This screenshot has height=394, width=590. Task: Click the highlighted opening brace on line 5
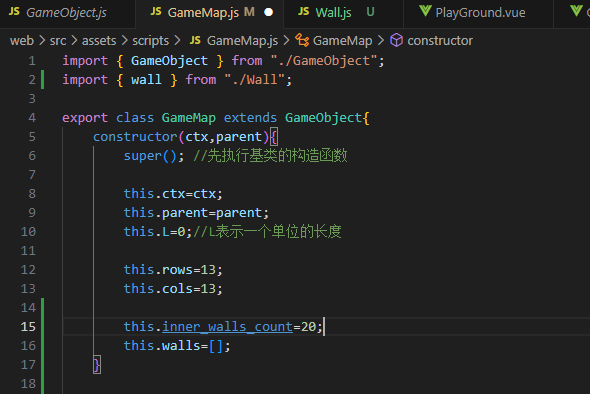pyautogui.click(x=274, y=137)
